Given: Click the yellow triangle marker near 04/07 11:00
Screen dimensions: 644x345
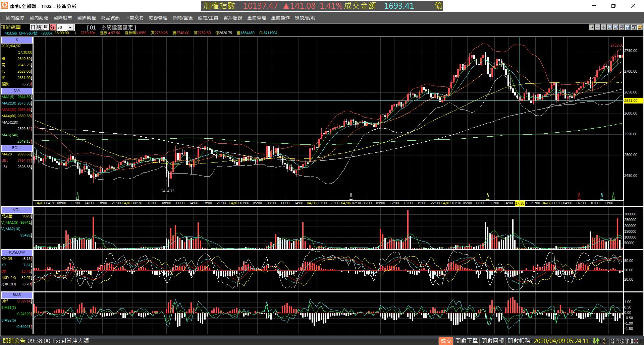Looking at the screenshot, I should click(488, 196).
